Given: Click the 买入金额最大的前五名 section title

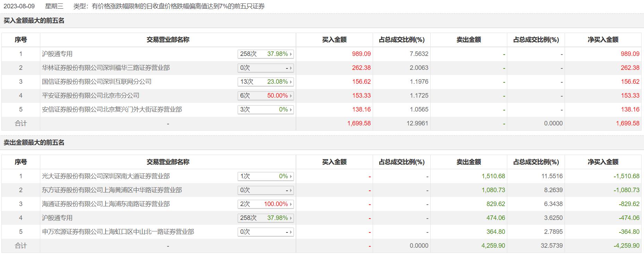Looking at the screenshot, I should (x=34, y=21).
